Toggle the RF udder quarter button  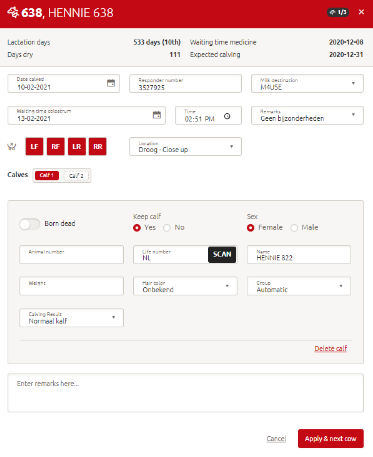(x=56, y=147)
